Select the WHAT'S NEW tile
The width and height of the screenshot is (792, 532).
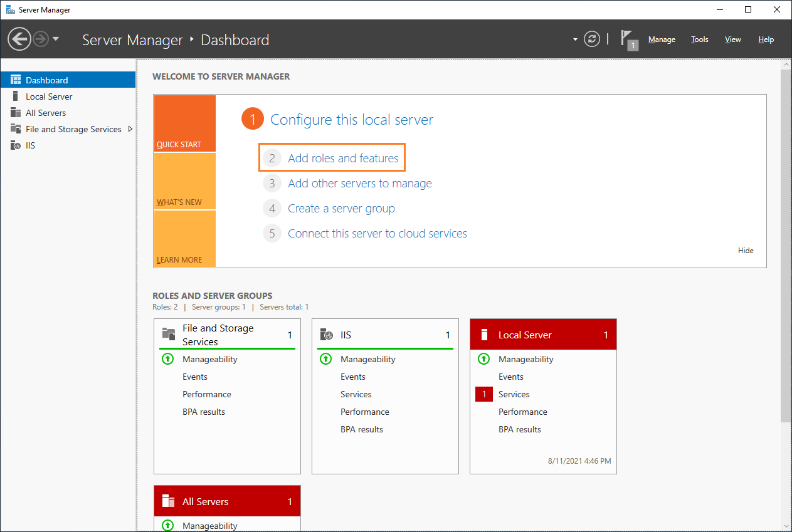tap(185, 181)
